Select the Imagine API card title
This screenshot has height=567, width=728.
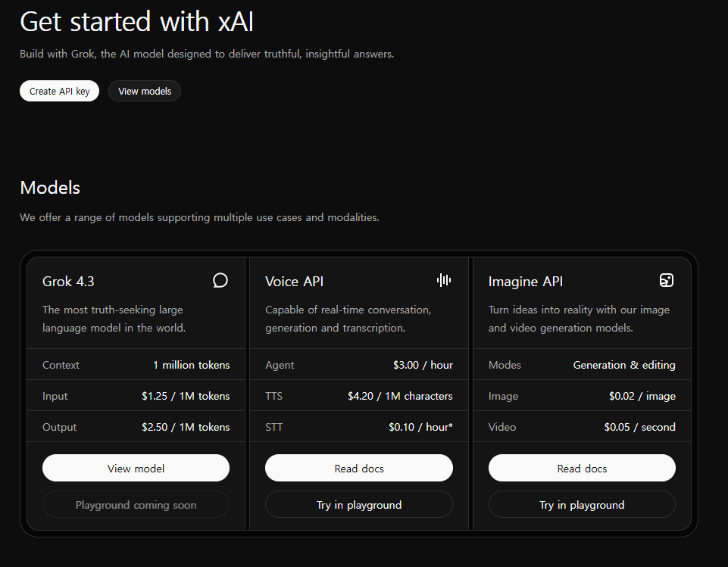(526, 281)
